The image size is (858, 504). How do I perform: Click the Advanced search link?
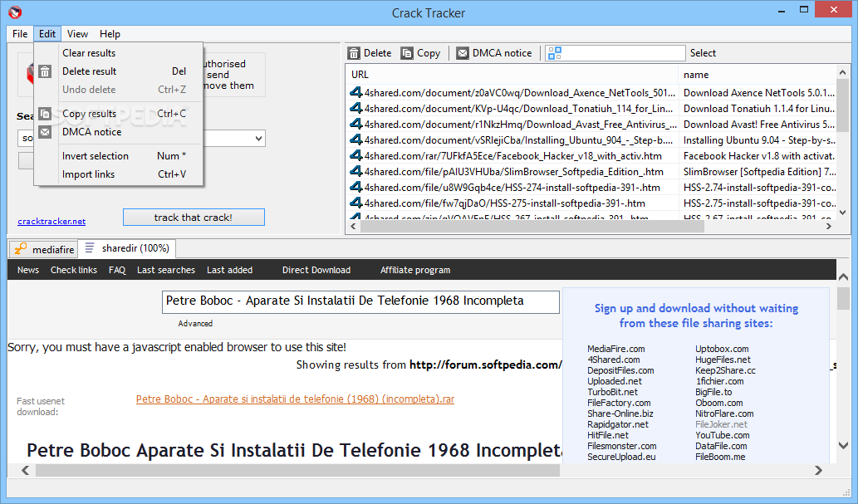(x=195, y=324)
